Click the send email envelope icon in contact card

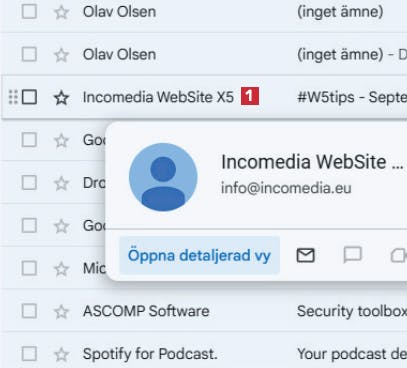pos(305,256)
